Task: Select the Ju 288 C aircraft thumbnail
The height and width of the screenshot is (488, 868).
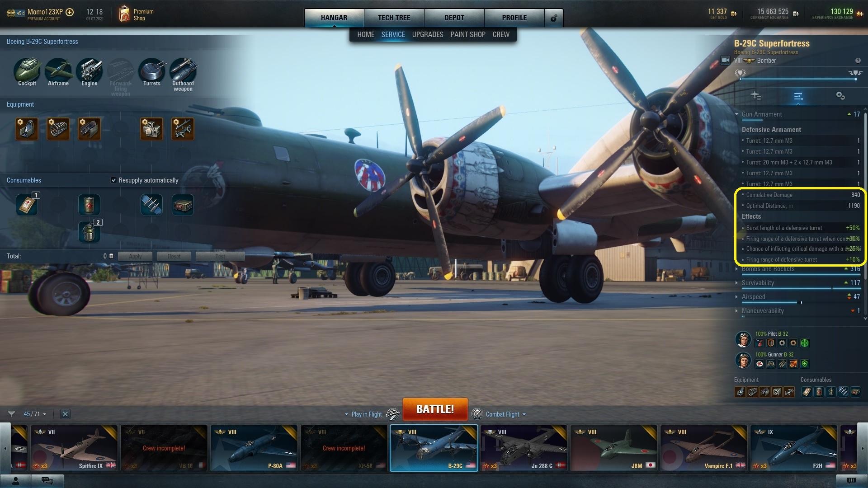Action: coord(524,448)
